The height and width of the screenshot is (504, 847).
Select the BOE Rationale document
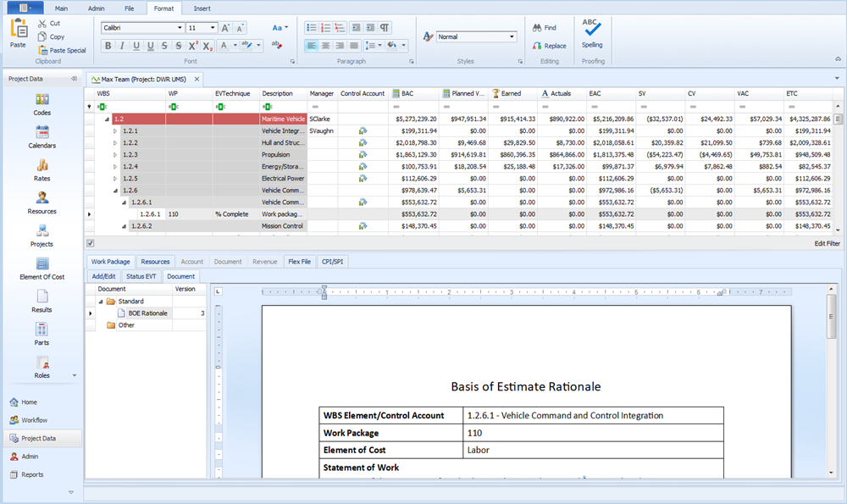147,313
